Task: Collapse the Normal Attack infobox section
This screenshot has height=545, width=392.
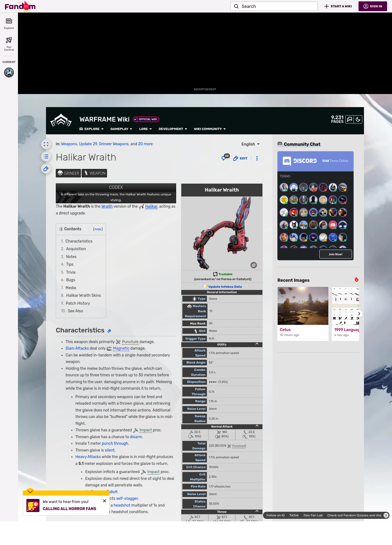Action: point(257,426)
